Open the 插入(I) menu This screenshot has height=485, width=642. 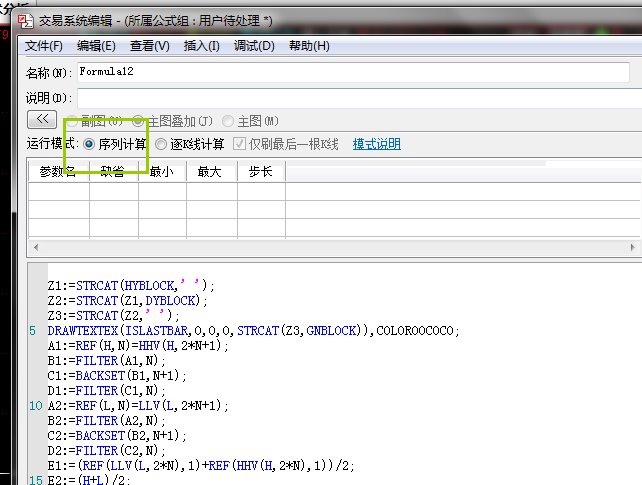202,46
